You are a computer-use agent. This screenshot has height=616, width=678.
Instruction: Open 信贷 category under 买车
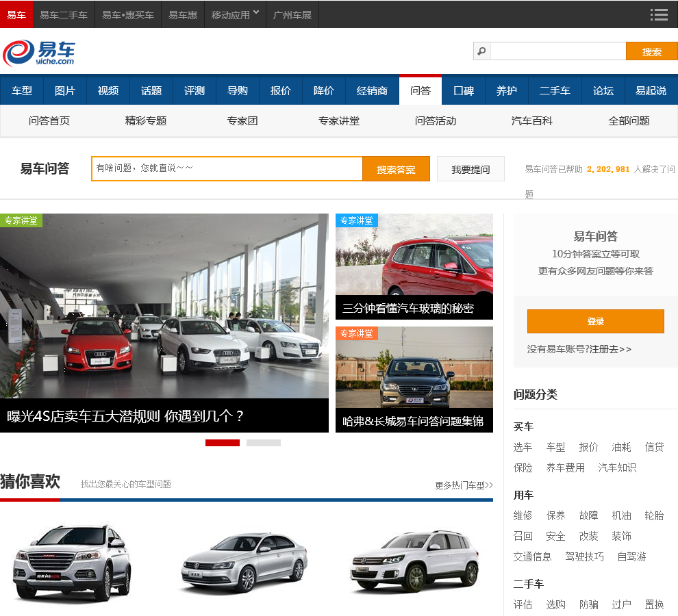pyautogui.click(x=654, y=447)
